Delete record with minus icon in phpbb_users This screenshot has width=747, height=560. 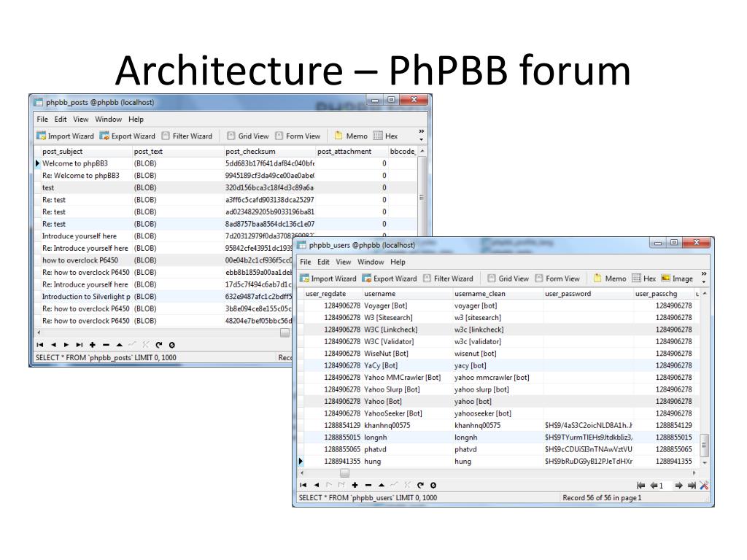(x=368, y=485)
